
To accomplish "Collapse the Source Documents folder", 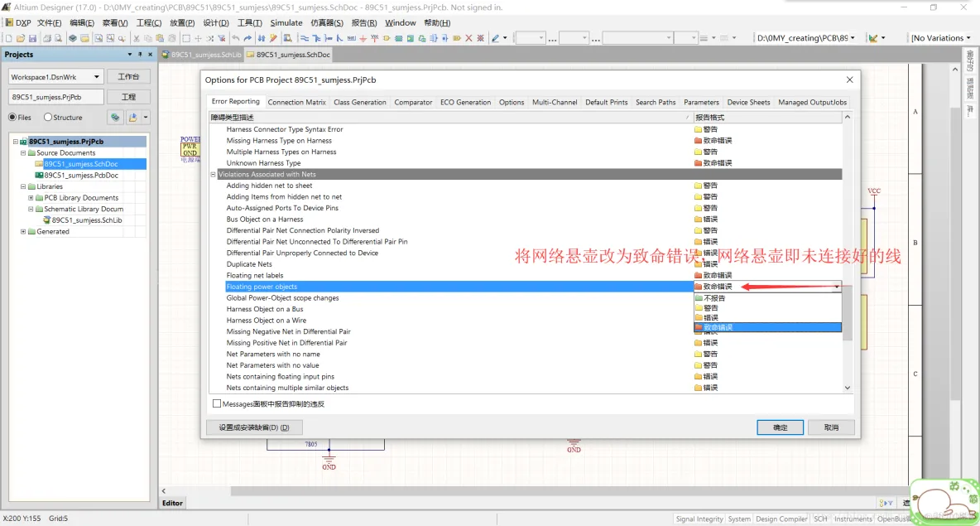I will (x=23, y=152).
